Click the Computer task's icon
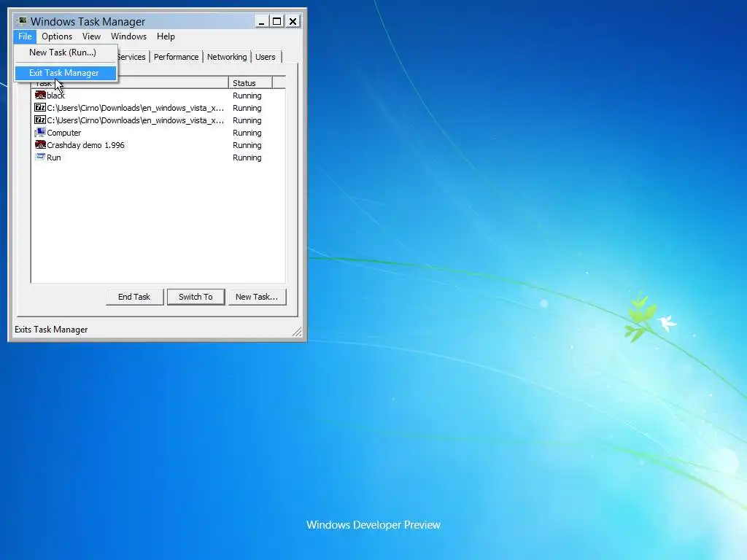 40,133
